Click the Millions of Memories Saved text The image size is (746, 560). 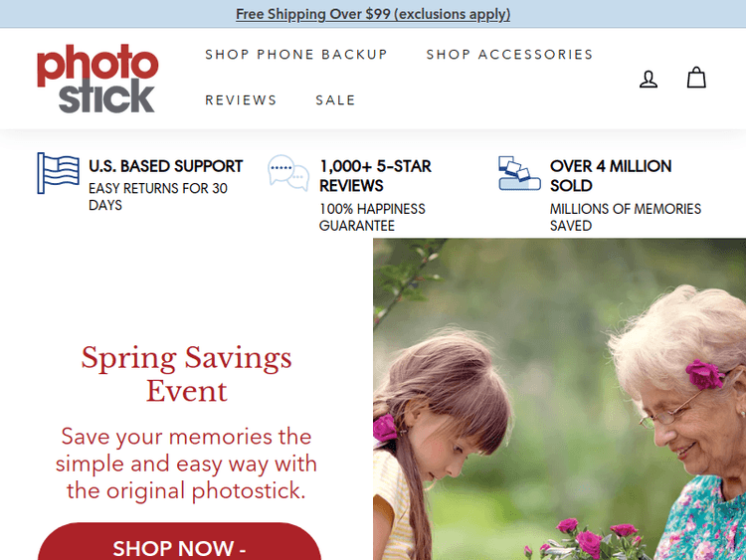point(626,217)
